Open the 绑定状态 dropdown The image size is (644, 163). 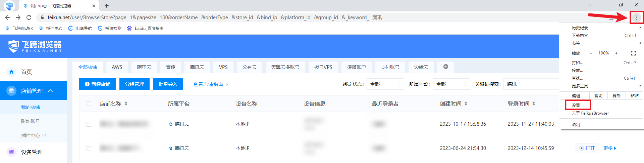(x=385, y=84)
